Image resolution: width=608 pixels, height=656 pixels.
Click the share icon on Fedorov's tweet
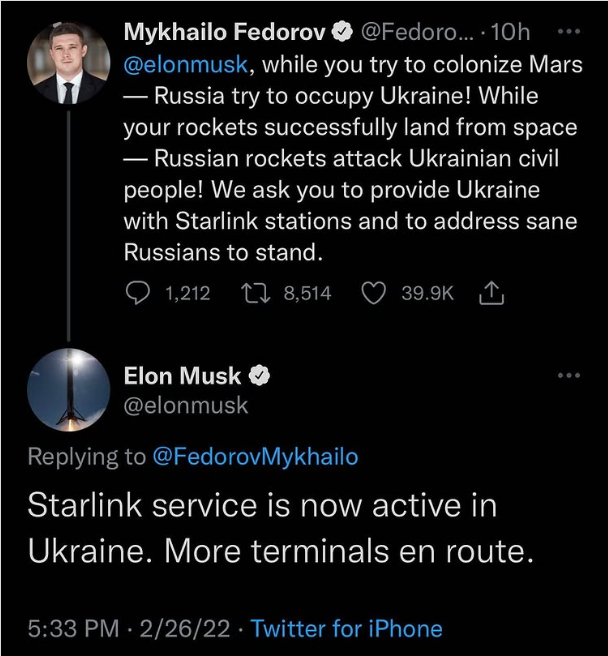tap(492, 294)
